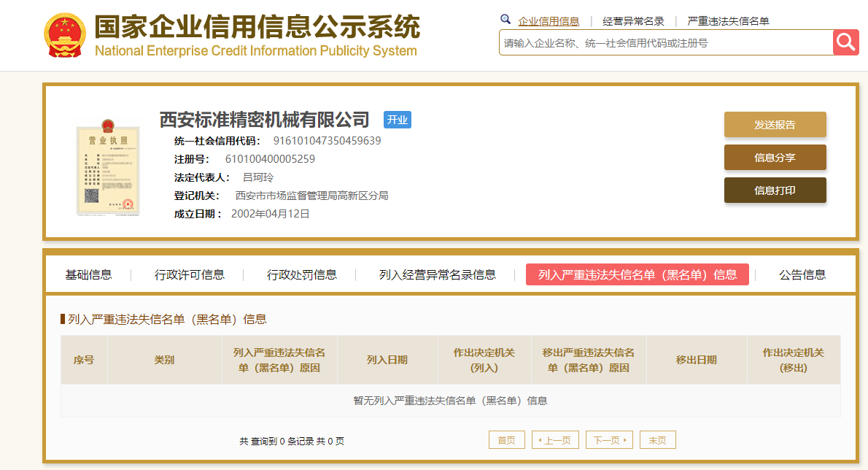868x470 pixels.
Task: Go to 首页 in pagination
Action: coord(506,440)
